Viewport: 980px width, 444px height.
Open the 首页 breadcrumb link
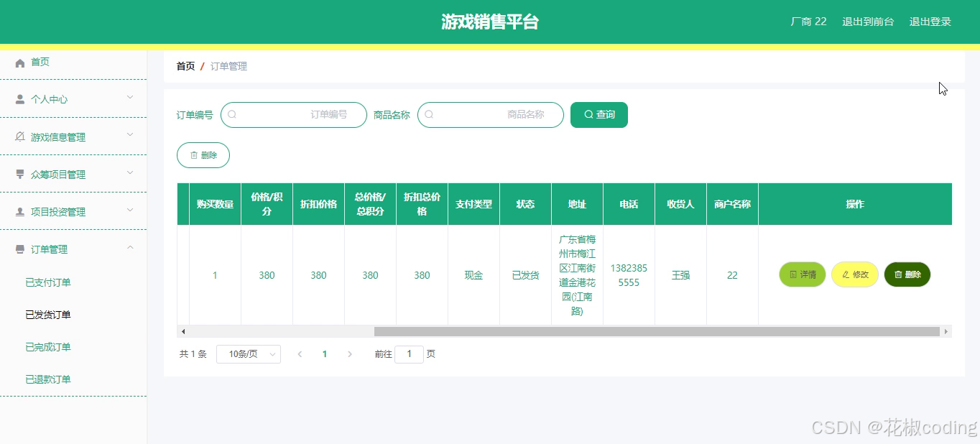pos(185,65)
